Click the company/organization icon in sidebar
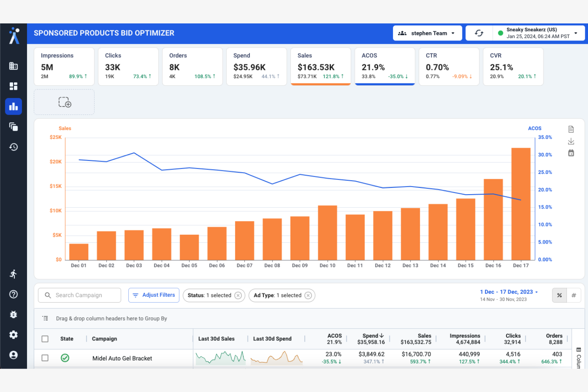The image size is (588, 392). coord(14,66)
